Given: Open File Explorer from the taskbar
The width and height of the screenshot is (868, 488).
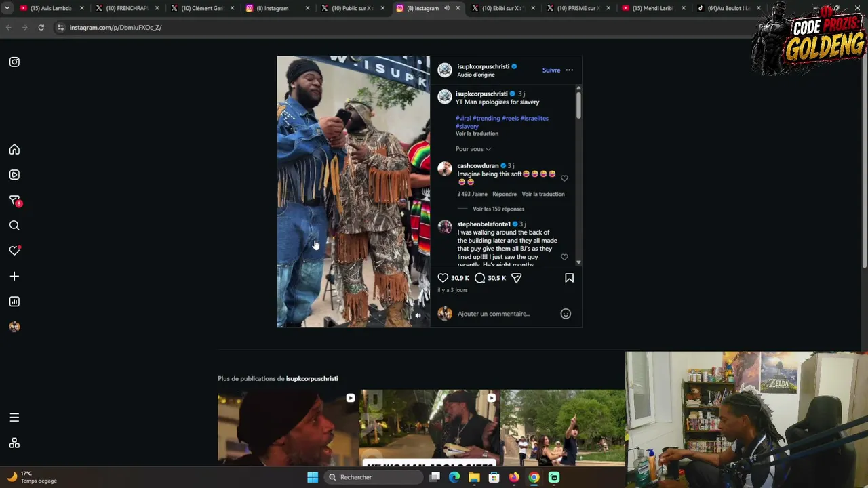Looking at the screenshot, I should 474,477.
